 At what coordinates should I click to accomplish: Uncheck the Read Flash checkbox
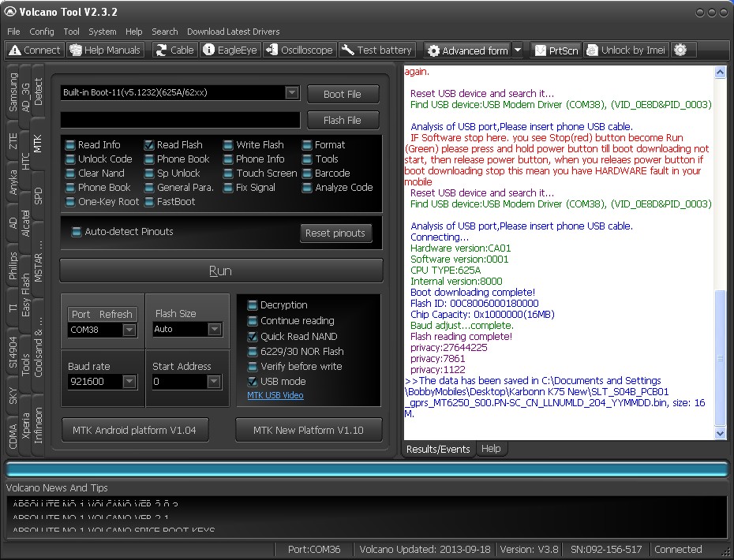point(149,144)
